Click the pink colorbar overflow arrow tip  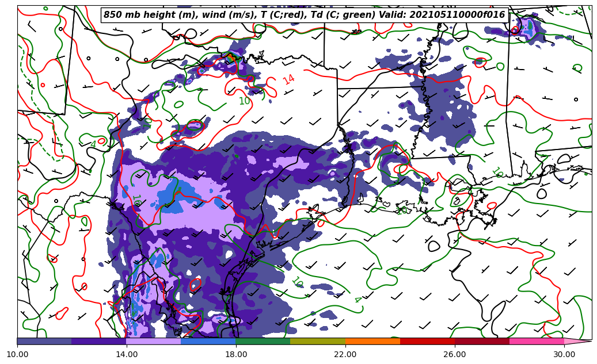click(578, 341)
